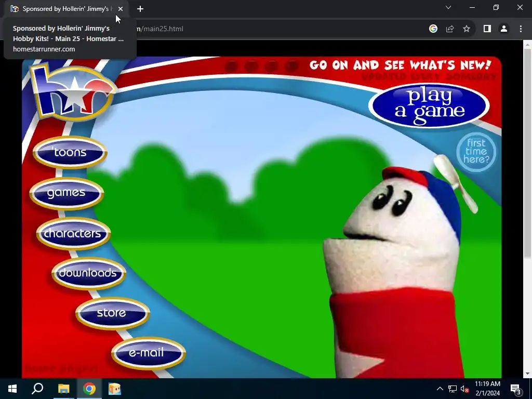Share this page icon
532x399 pixels.
pyautogui.click(x=450, y=29)
